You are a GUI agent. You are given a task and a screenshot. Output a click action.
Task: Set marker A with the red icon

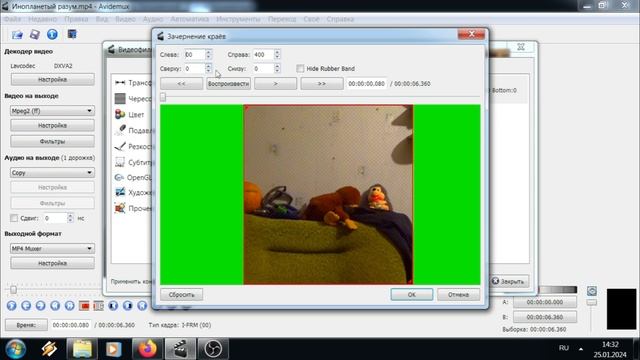tap(84, 305)
